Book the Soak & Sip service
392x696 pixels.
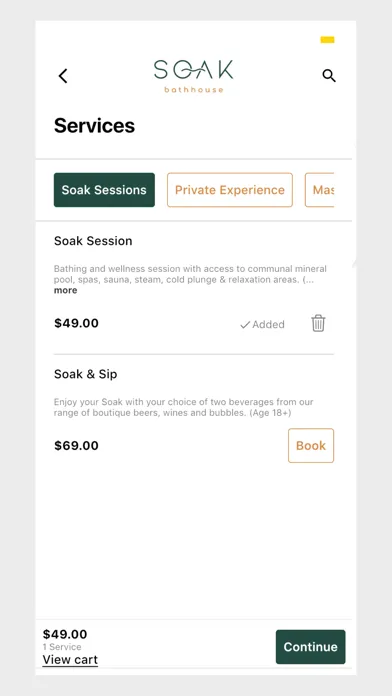click(311, 446)
